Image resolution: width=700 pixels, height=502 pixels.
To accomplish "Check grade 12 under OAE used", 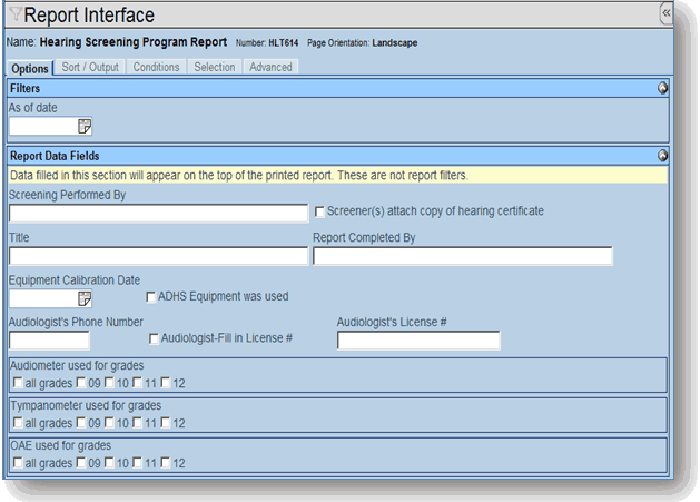I will click(165, 462).
